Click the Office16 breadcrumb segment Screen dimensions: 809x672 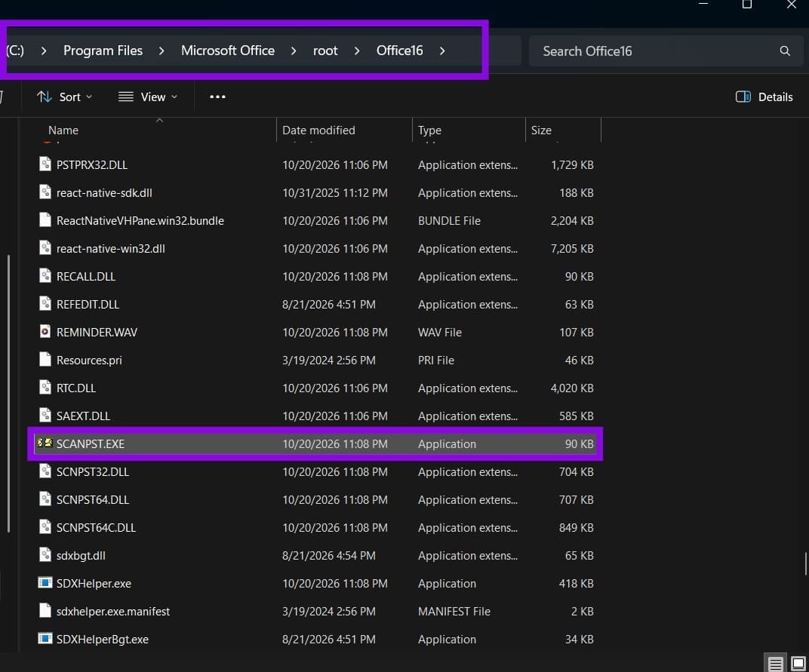(x=399, y=51)
